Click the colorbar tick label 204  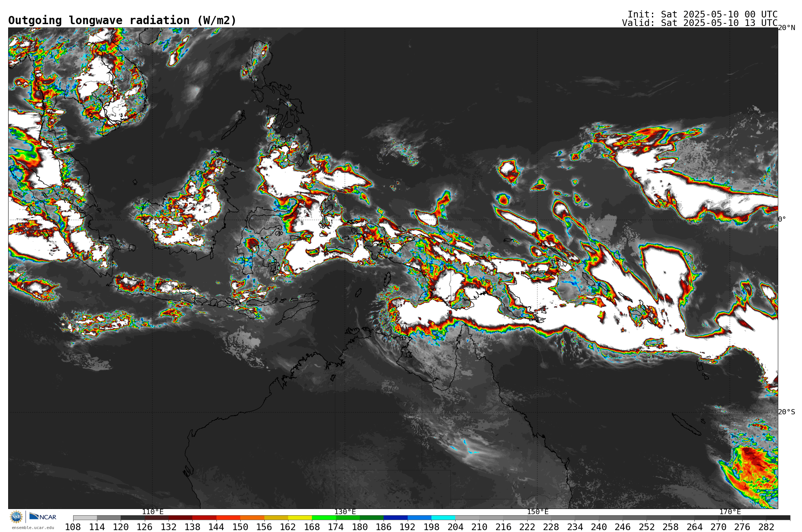455,527
